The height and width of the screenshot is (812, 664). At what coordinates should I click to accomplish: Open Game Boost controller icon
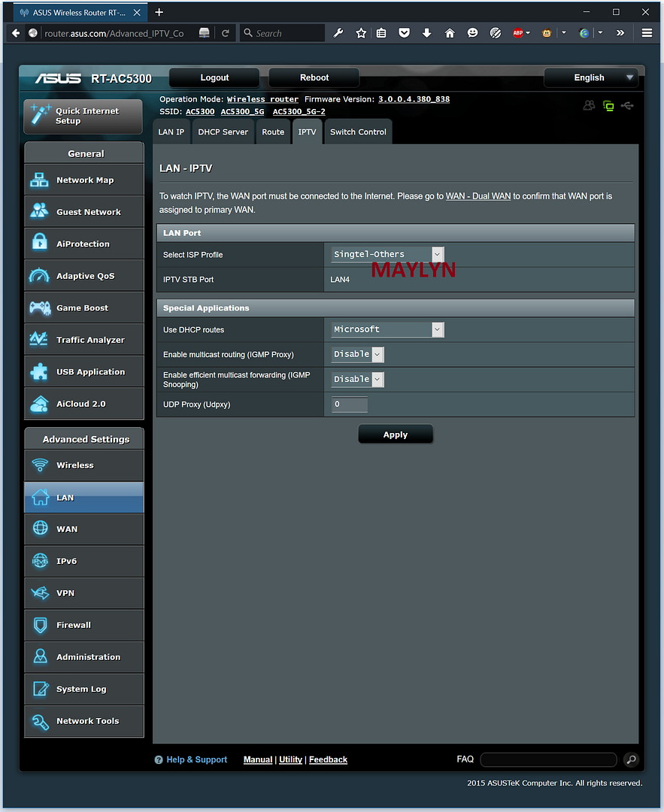(39, 308)
